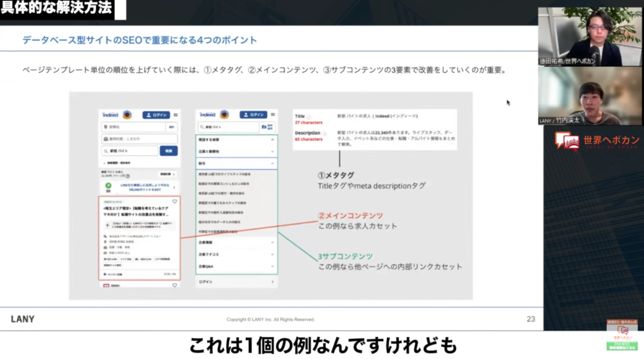This screenshot has height=359, width=644.
Task: Click the Indeed logo in the left phone mockup
Action: point(110,115)
